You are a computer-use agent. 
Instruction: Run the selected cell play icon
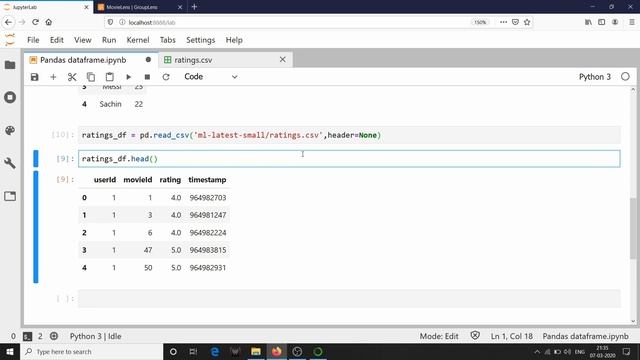coord(128,77)
